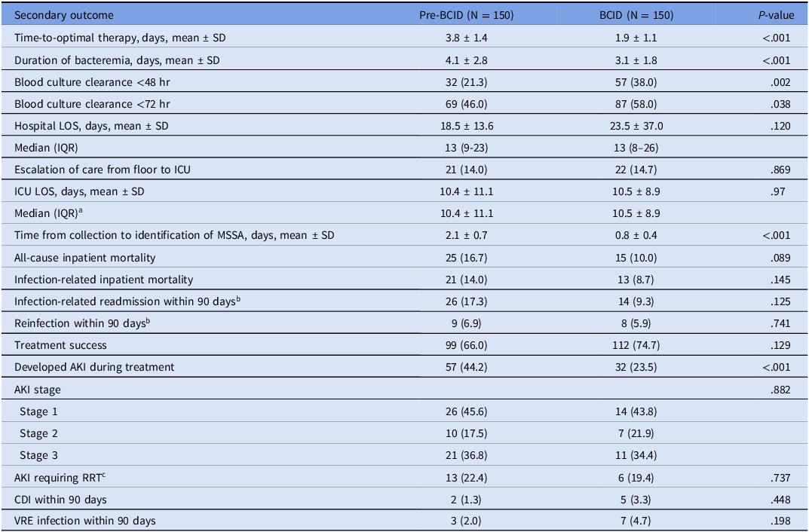
Task: Click the value '11 (34.4)' for Stage 3
Action: [x=636, y=455]
